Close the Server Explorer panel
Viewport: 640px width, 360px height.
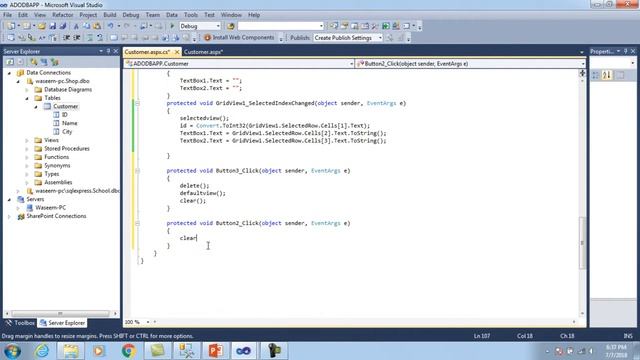tap(116, 51)
